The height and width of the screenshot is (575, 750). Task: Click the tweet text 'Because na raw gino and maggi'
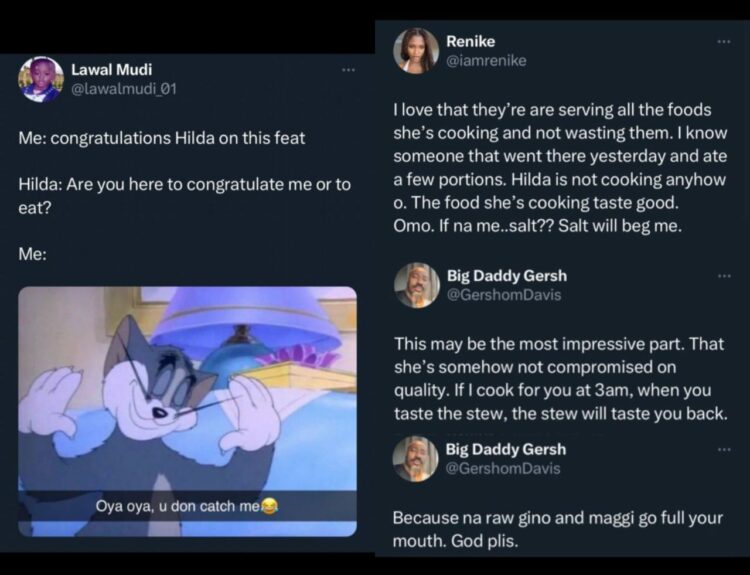558,530
